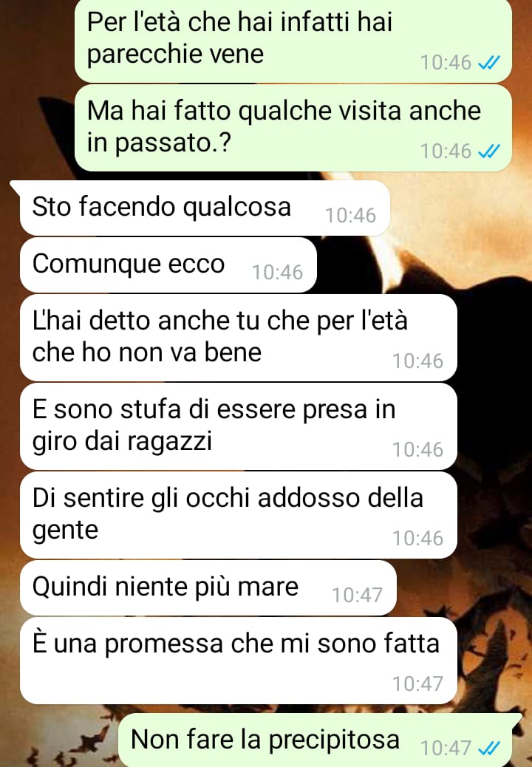Select the 'Comunque ecco' message bubble
Image resolution: width=532 pixels, height=767 pixels.
pos(168,265)
